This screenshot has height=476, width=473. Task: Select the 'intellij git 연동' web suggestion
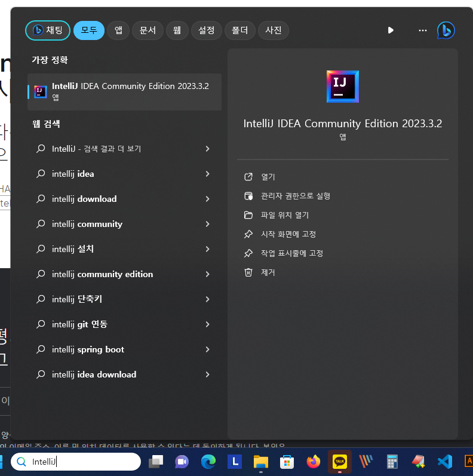124,324
